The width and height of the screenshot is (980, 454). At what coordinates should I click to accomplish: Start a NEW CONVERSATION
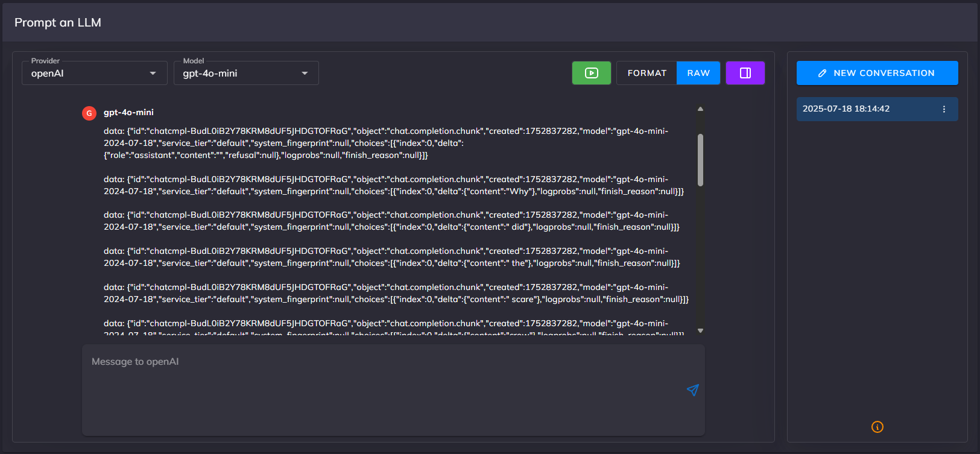[877, 73]
